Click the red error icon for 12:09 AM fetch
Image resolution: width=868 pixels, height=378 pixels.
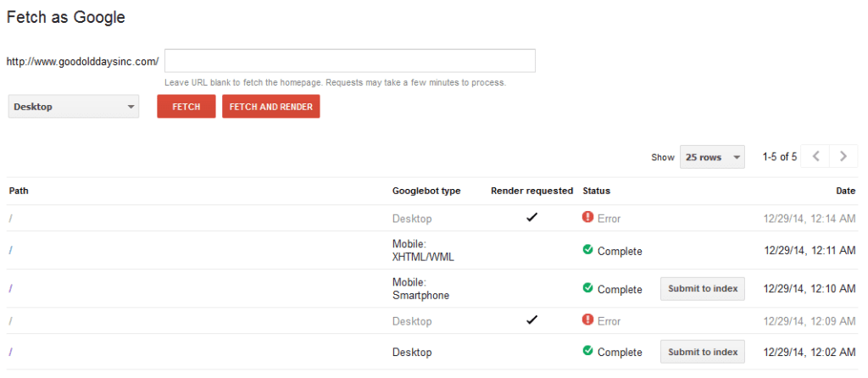(x=588, y=320)
